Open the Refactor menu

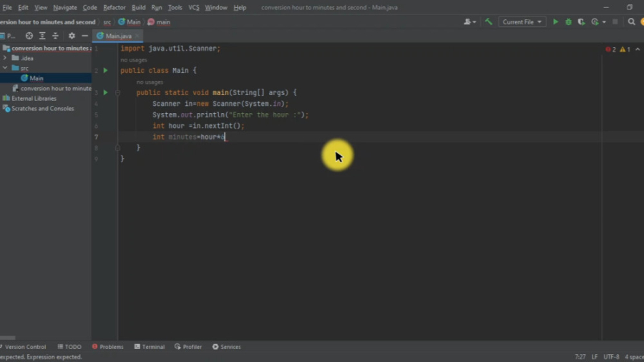(x=114, y=7)
